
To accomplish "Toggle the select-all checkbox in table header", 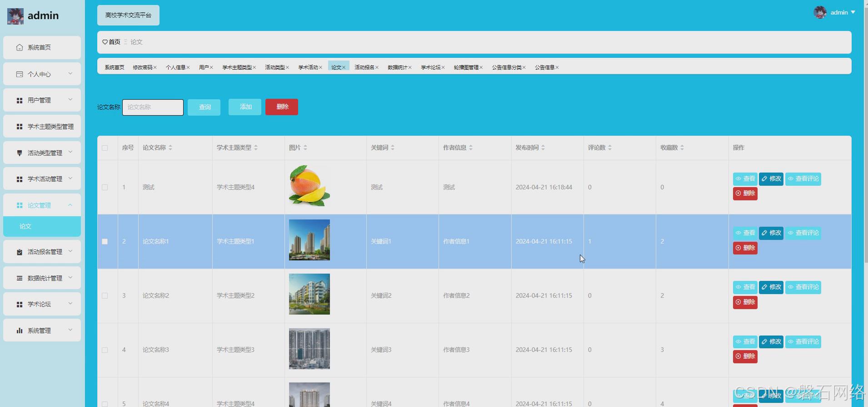I will [x=105, y=148].
